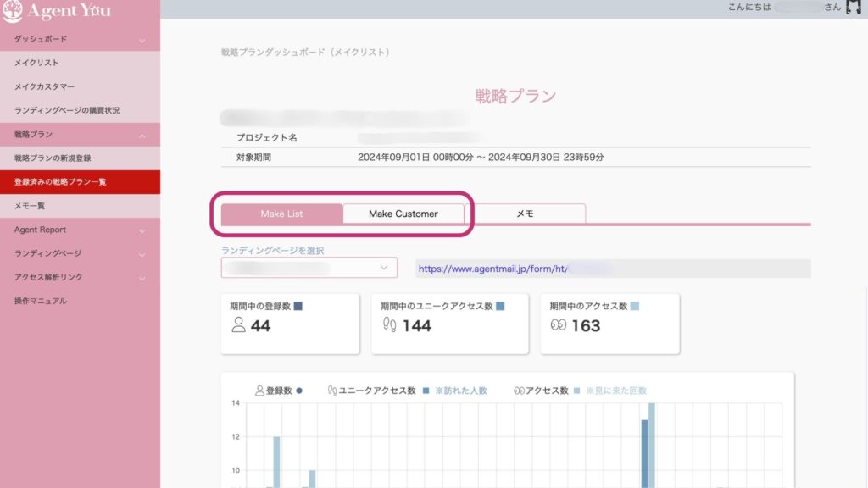Click the Agent You logo icon
Screen dimensions: 868x488
(13, 12)
